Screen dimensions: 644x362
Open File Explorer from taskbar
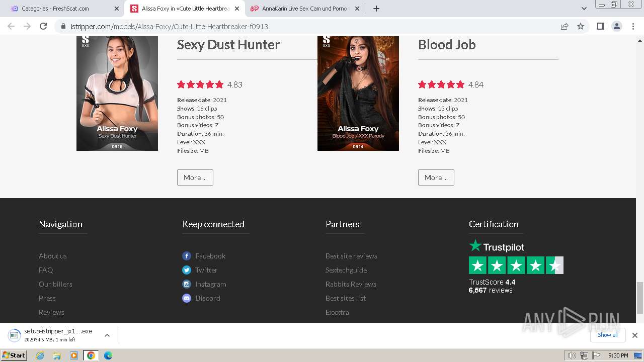[57, 355]
